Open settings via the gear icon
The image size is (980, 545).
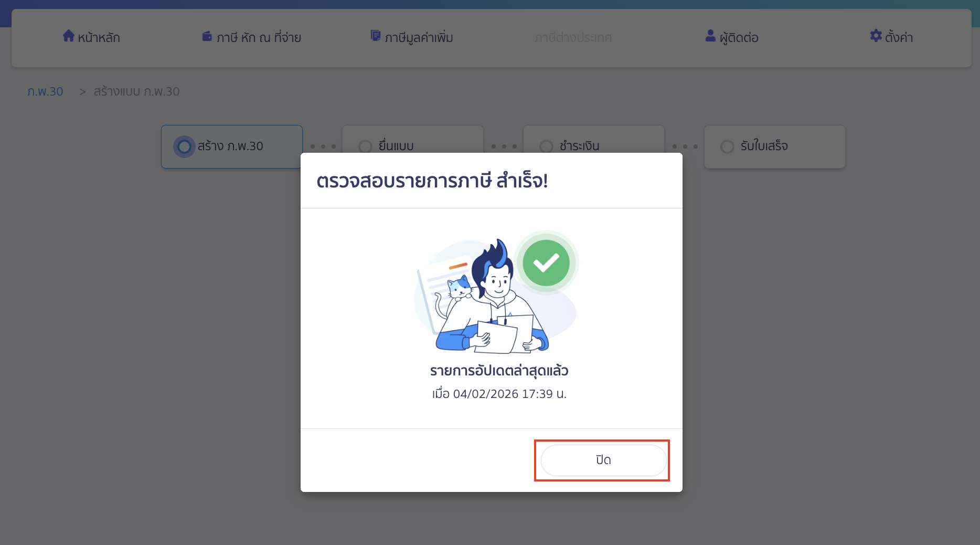875,36
